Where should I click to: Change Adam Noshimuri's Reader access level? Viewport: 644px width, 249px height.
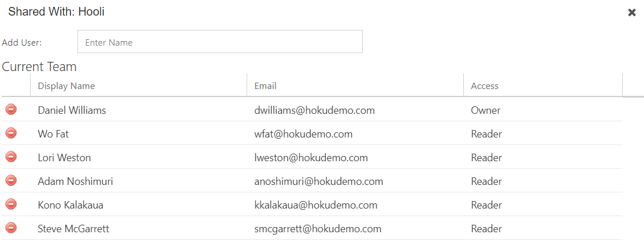(486, 181)
